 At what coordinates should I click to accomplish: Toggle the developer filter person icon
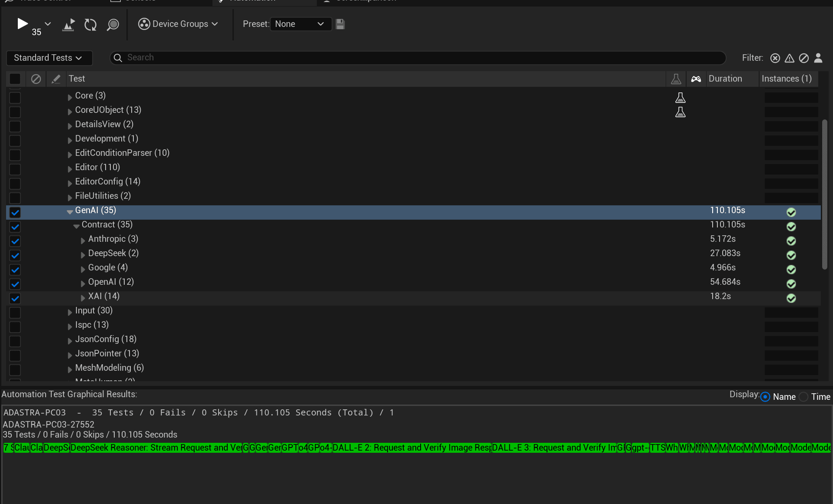point(818,58)
